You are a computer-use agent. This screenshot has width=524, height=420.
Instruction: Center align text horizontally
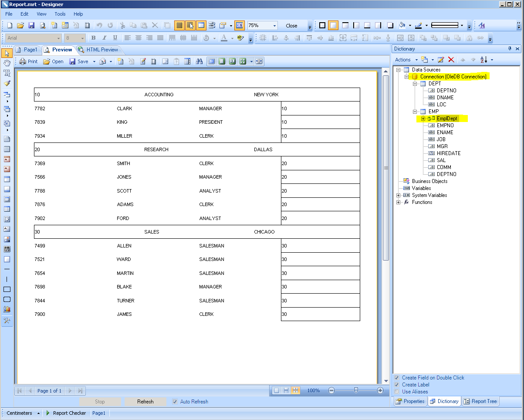[139, 38]
